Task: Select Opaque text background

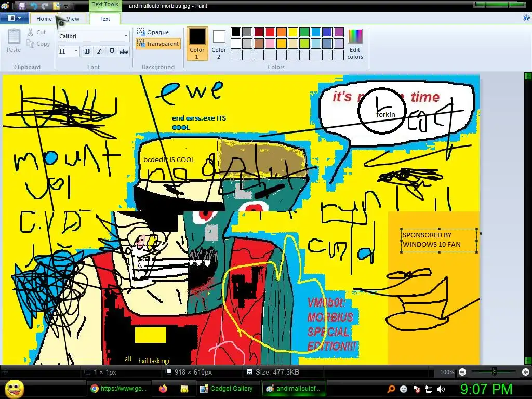Action: coord(153,32)
